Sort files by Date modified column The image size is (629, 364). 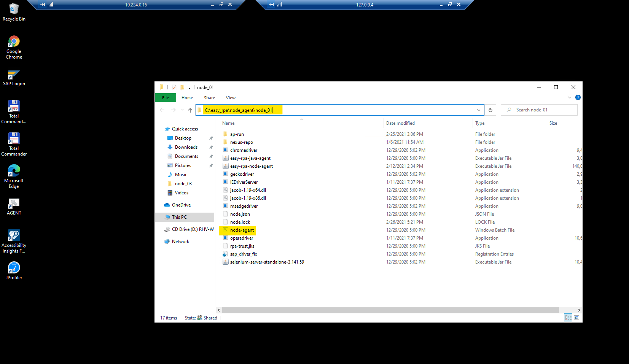400,123
